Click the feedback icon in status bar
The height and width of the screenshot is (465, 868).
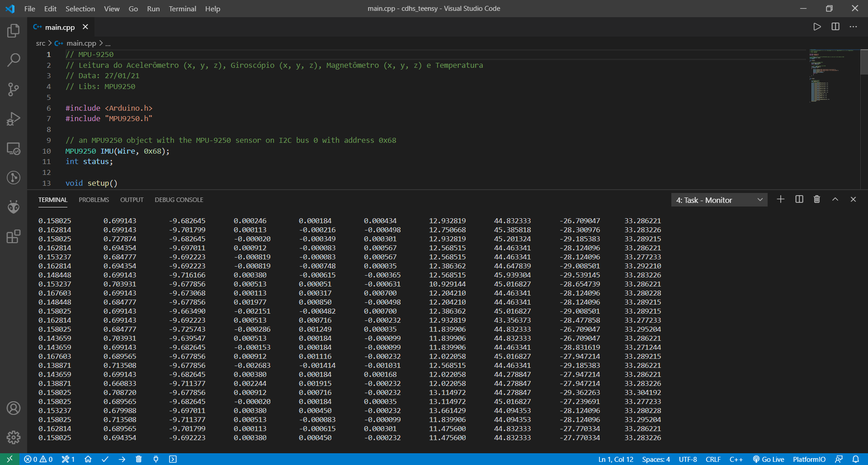pyautogui.click(x=839, y=459)
